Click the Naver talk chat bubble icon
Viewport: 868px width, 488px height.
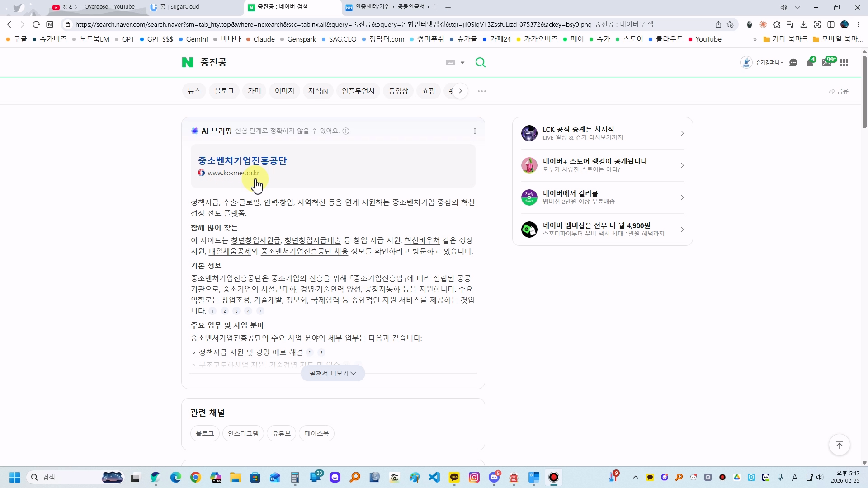tap(793, 63)
